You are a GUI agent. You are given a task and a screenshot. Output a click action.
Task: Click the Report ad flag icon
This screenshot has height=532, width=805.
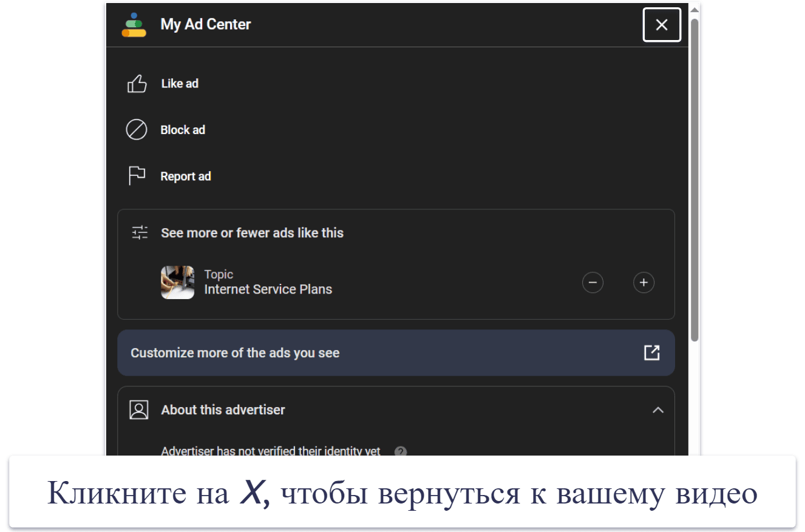137,176
